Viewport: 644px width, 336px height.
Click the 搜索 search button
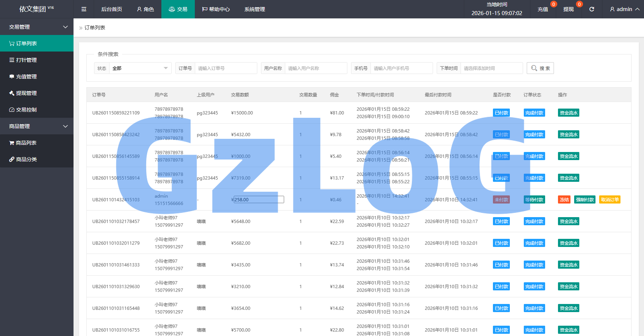click(540, 68)
